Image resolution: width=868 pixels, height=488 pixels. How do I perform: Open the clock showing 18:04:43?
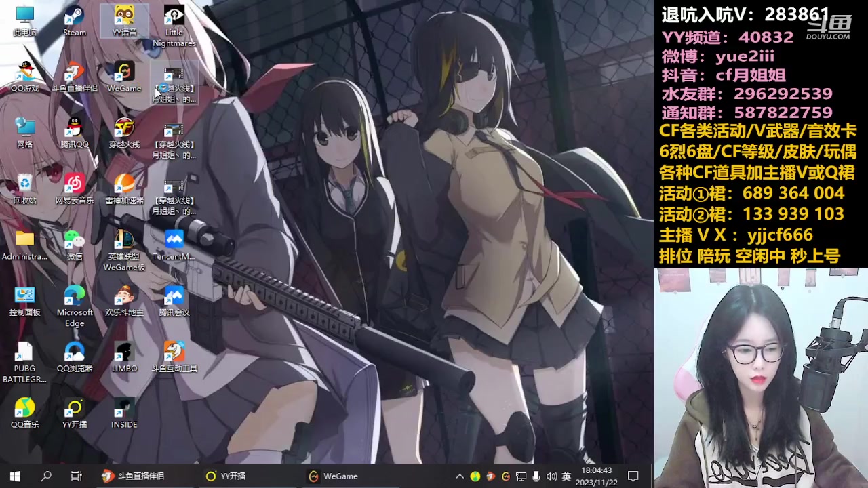[x=597, y=476]
